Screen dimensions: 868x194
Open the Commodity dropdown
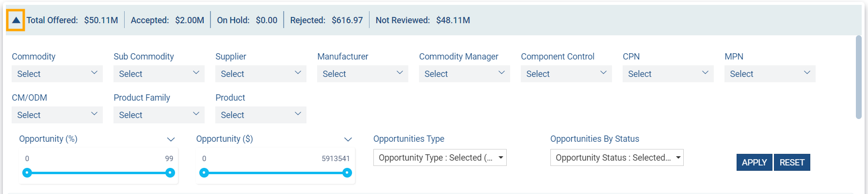(57, 74)
